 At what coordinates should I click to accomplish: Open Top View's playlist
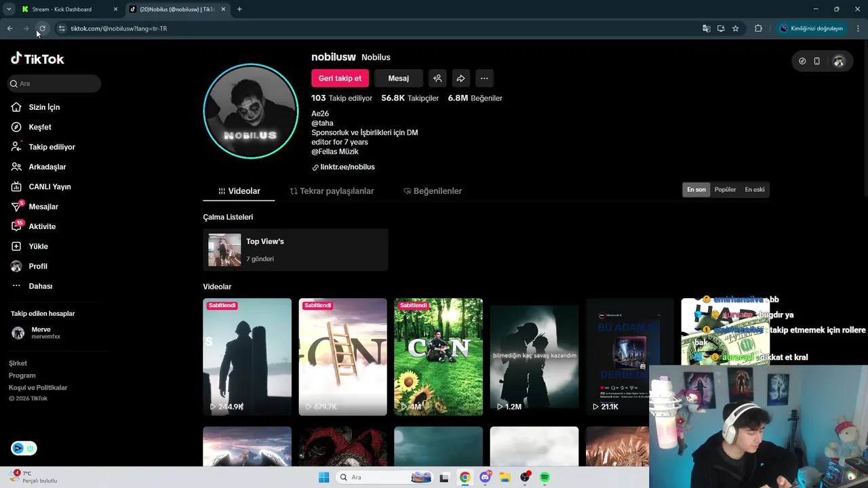(x=295, y=250)
